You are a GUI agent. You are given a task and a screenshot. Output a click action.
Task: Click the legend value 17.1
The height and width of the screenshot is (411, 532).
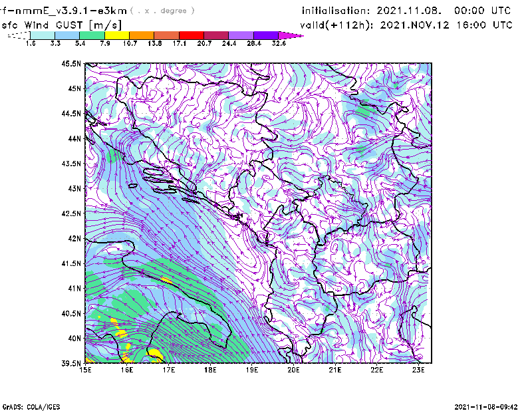[x=180, y=43]
